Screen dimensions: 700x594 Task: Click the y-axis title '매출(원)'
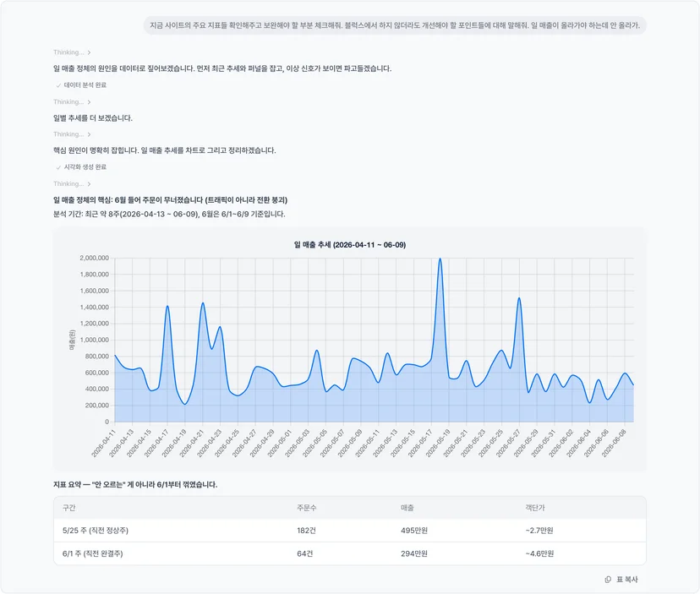pyautogui.click(x=72, y=340)
